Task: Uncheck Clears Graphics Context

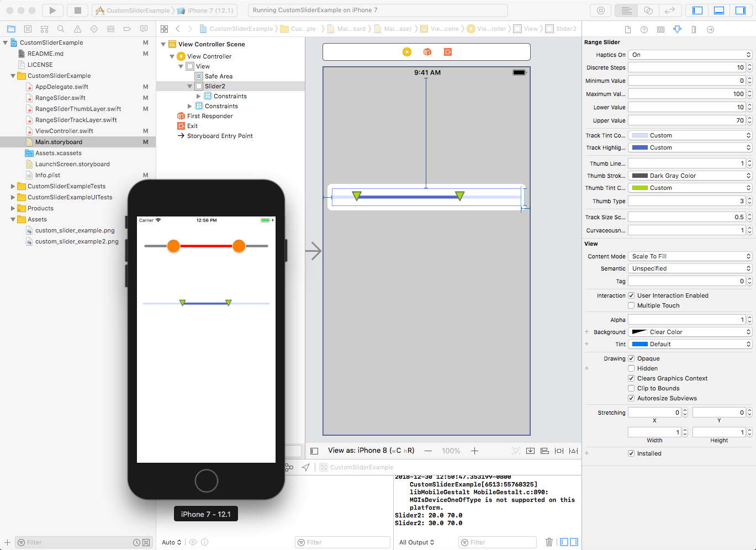Action: click(632, 378)
